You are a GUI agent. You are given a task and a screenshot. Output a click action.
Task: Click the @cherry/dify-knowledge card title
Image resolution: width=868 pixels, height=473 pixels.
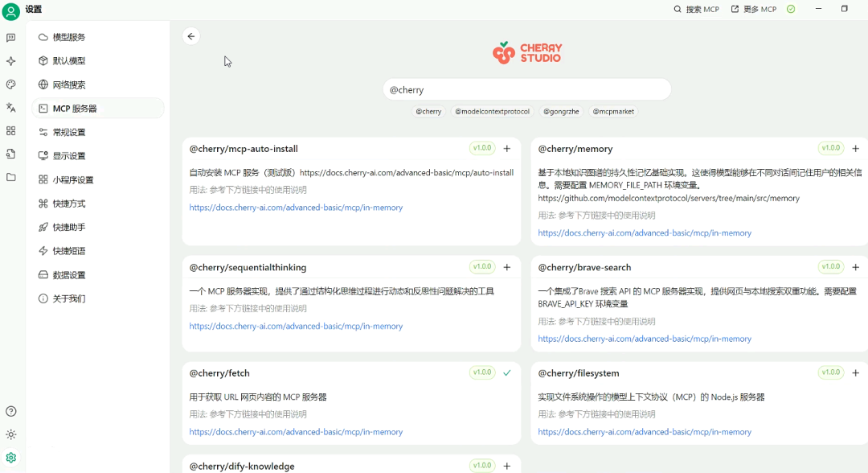point(242,467)
